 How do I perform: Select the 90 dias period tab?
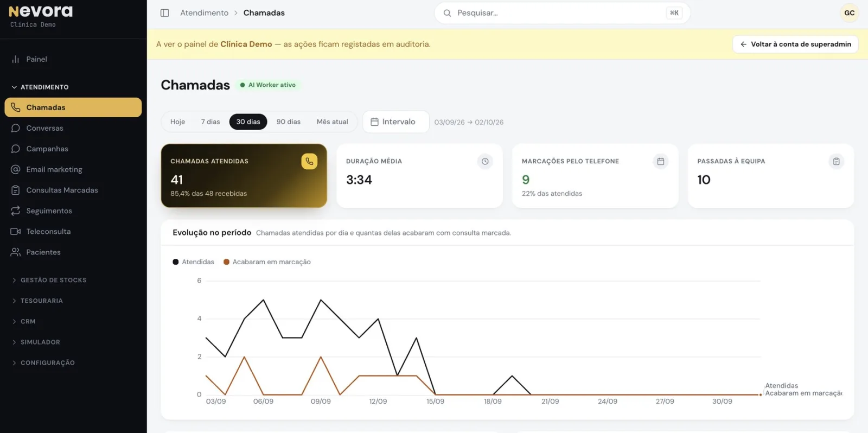click(x=289, y=122)
